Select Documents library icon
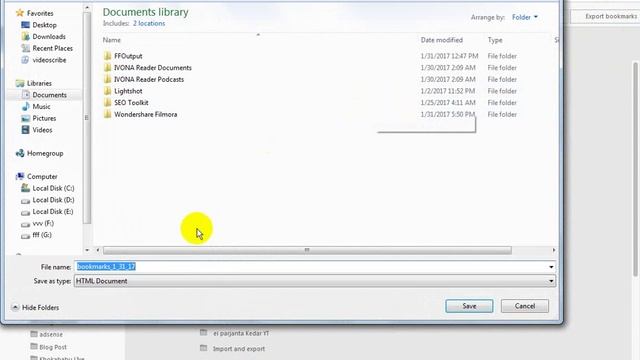 (25, 95)
